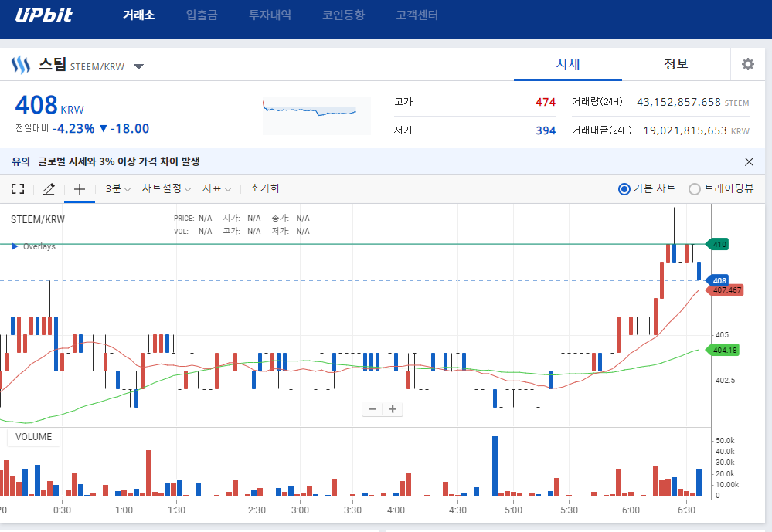Expand the Overlays triangle

[15, 246]
